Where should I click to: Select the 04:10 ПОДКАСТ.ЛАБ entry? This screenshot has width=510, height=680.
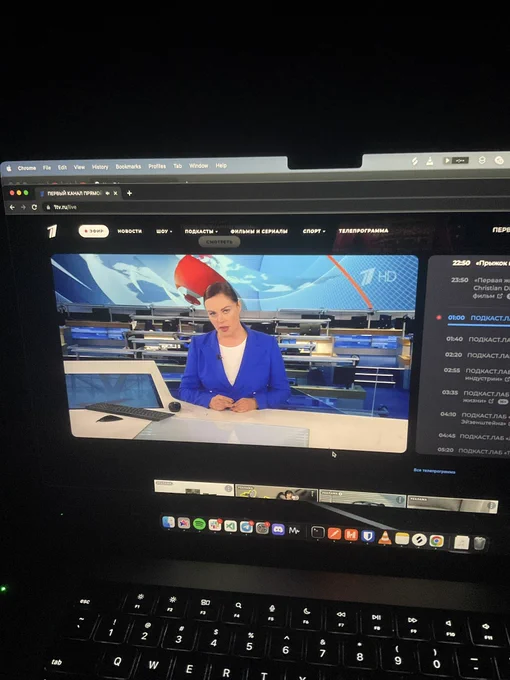pyautogui.click(x=474, y=418)
